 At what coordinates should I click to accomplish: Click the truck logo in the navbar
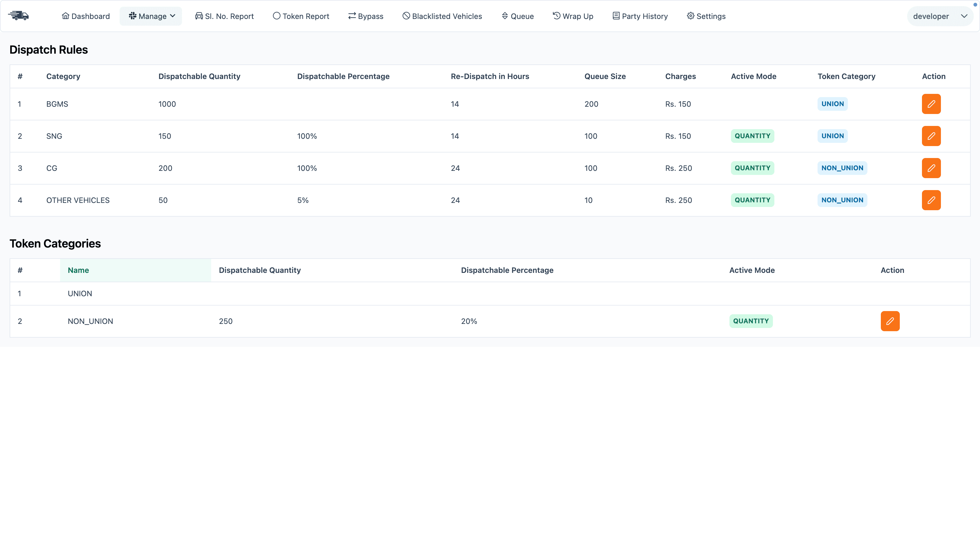tap(18, 15)
